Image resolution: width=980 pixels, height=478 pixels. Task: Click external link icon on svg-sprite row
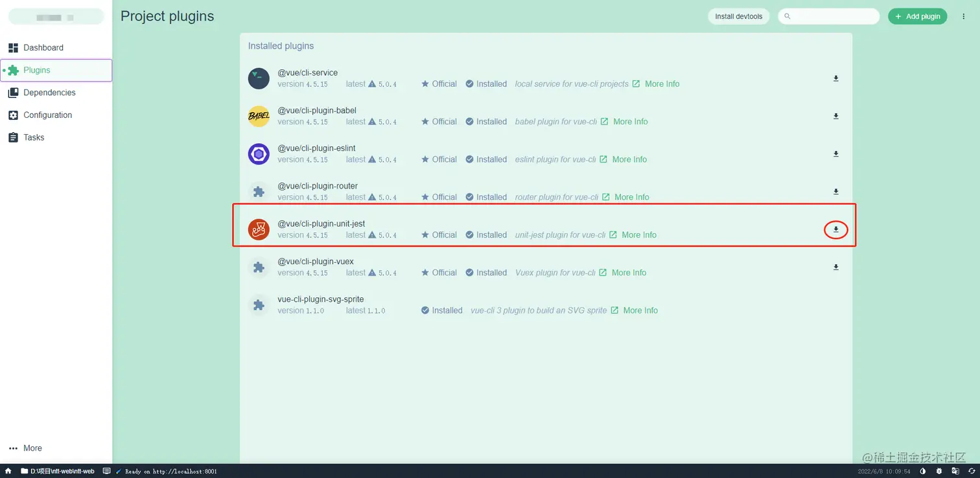tap(614, 311)
